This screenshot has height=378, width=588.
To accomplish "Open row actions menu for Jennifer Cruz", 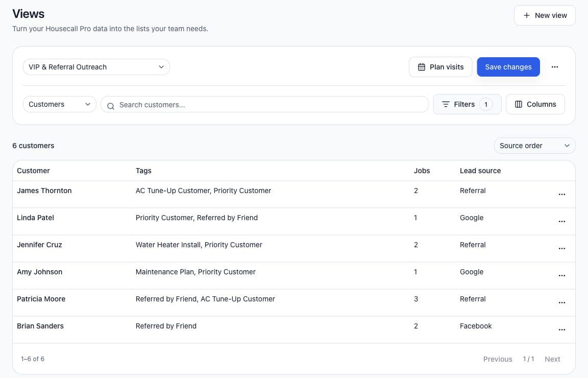I will click(x=562, y=248).
